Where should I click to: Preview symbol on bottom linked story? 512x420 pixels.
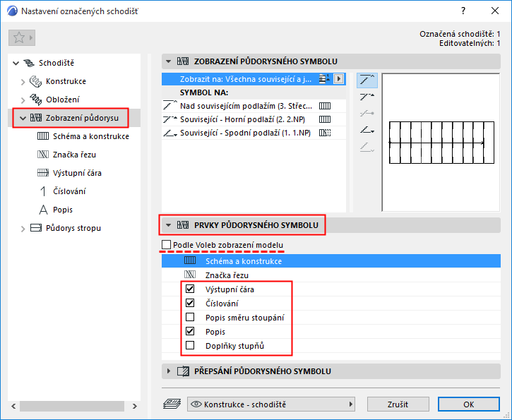point(367,131)
